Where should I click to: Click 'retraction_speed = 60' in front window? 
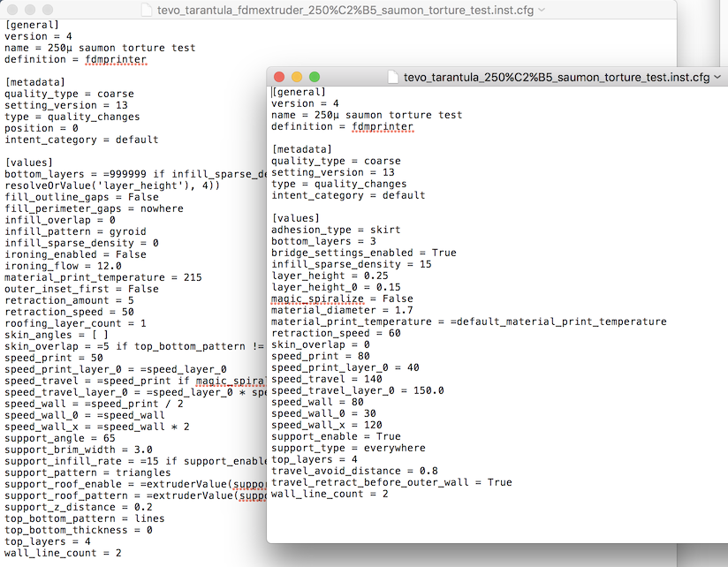(x=336, y=333)
